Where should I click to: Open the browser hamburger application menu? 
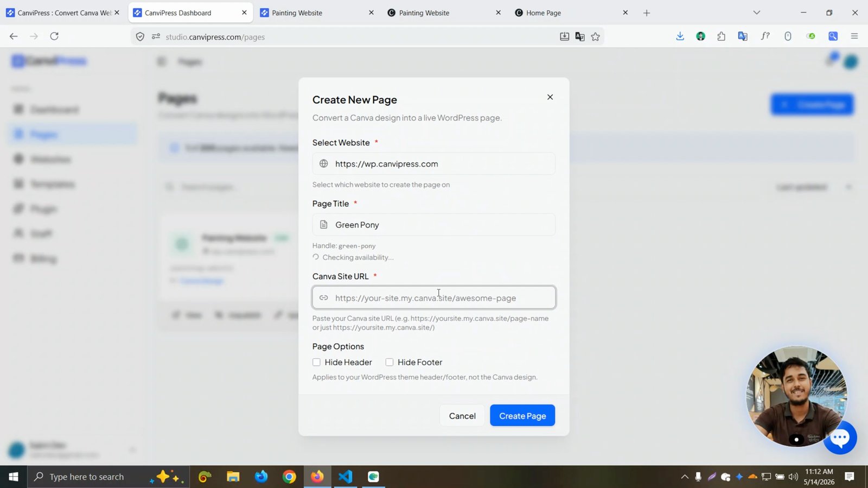(x=854, y=36)
